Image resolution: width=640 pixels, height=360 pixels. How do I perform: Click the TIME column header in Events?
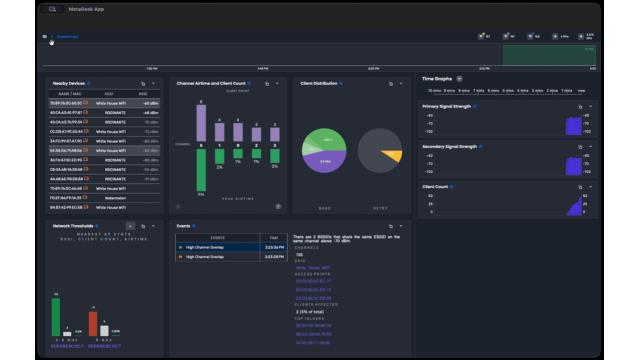(x=273, y=238)
